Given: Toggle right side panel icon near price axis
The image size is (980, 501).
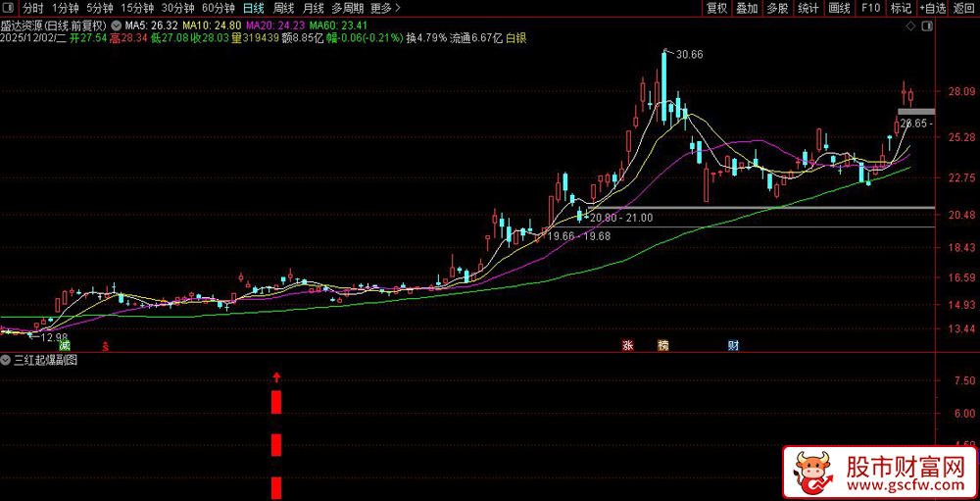Looking at the screenshot, I should [x=927, y=26].
